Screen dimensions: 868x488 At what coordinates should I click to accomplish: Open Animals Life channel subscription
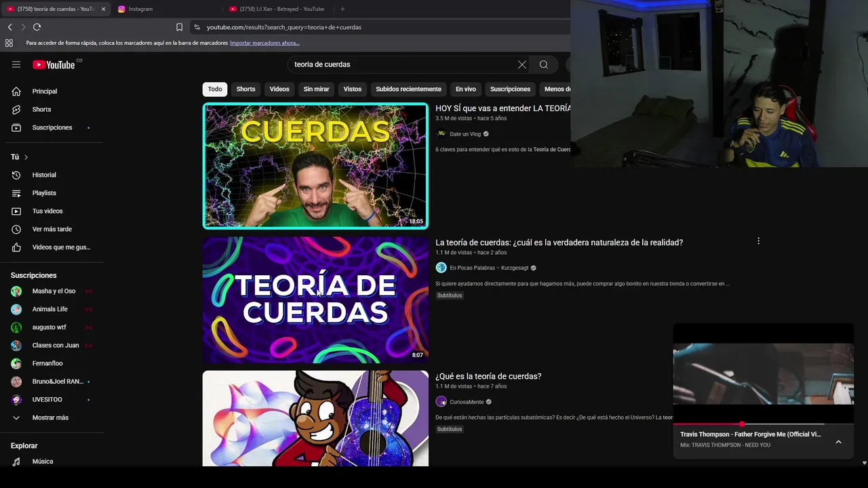(x=52, y=309)
